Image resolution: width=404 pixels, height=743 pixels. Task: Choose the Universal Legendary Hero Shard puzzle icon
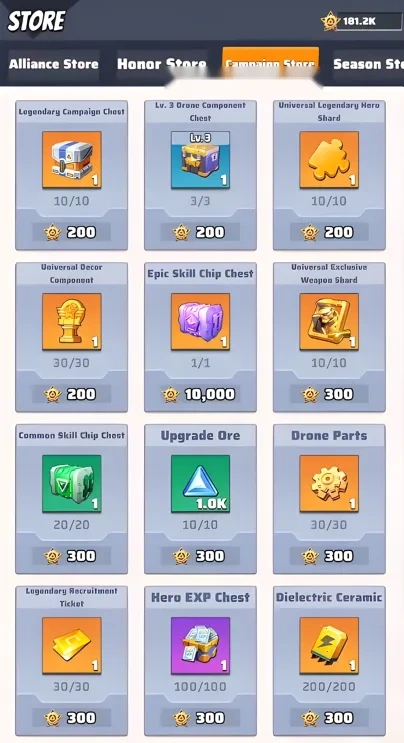329,160
